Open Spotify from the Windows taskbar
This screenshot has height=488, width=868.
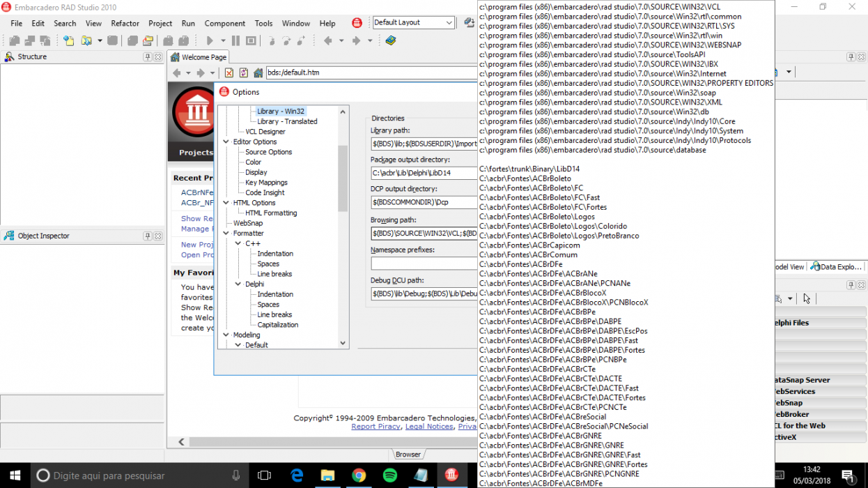click(x=389, y=475)
